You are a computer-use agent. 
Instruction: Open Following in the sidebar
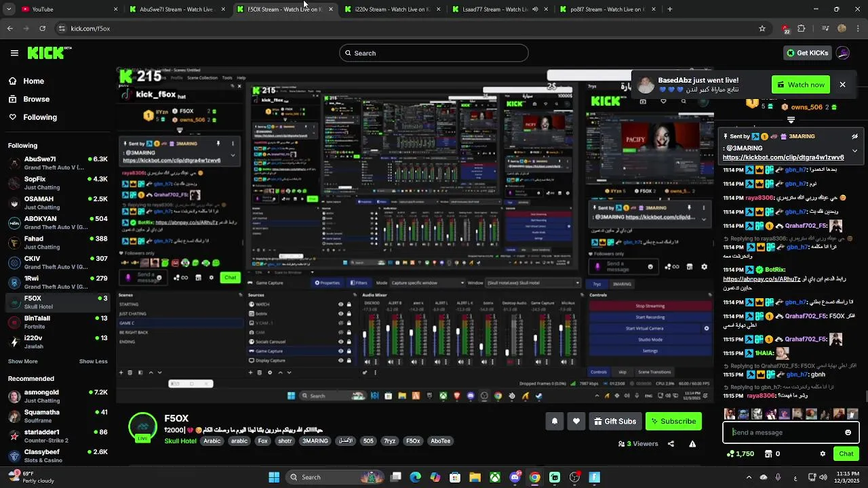click(x=33, y=117)
